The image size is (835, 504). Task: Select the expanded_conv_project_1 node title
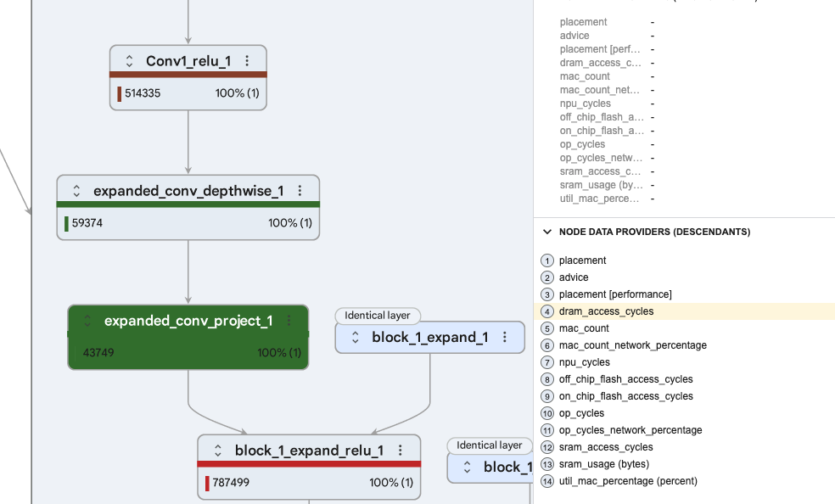188,321
